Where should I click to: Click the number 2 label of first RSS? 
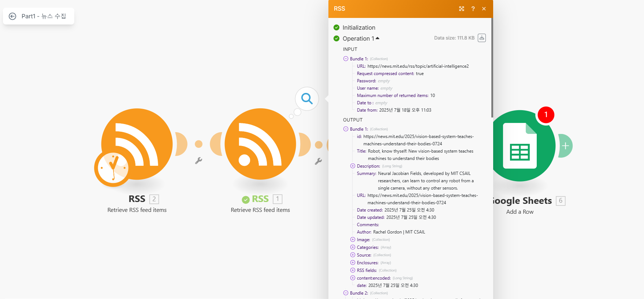coord(154,199)
